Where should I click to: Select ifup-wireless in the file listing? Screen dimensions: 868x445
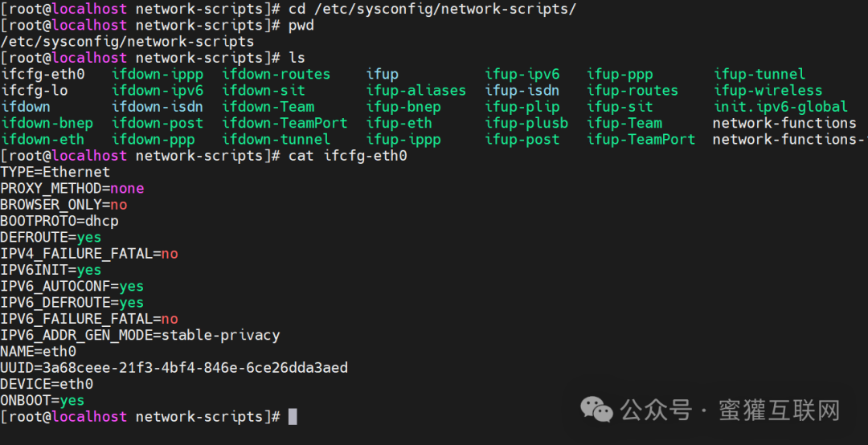(768, 90)
